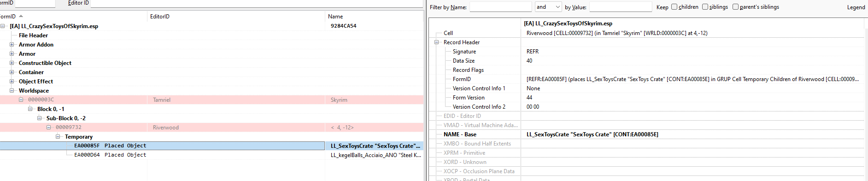Expand the Constructible Object group

[12, 63]
